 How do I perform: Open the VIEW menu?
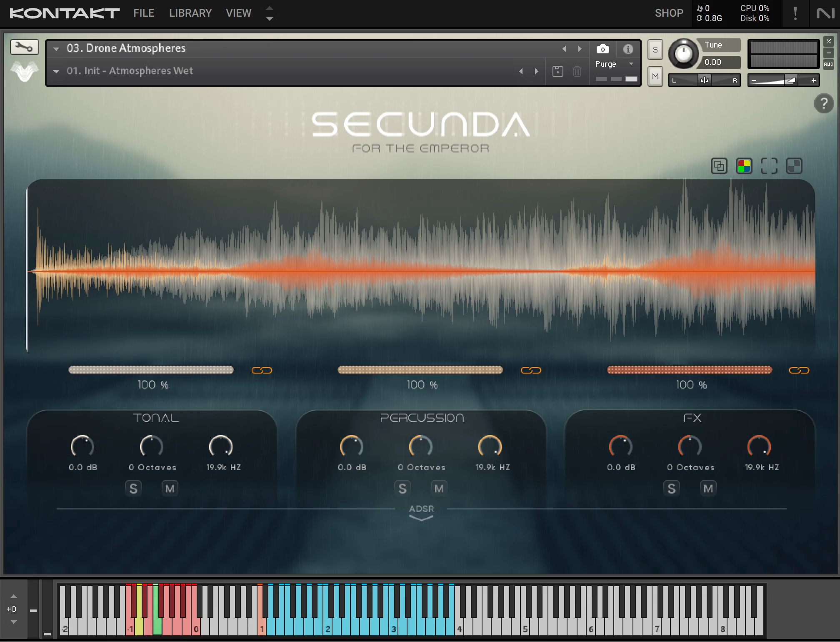(x=238, y=13)
